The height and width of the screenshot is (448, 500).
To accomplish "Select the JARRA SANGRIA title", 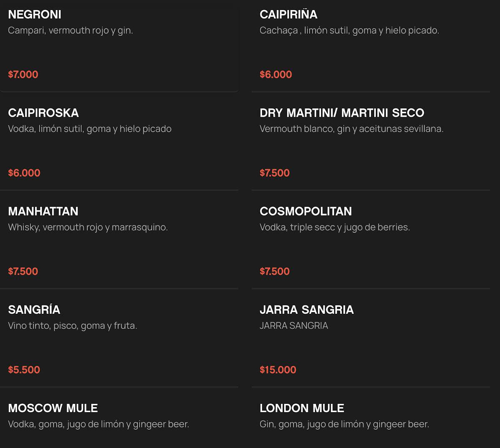I will coord(307,310).
